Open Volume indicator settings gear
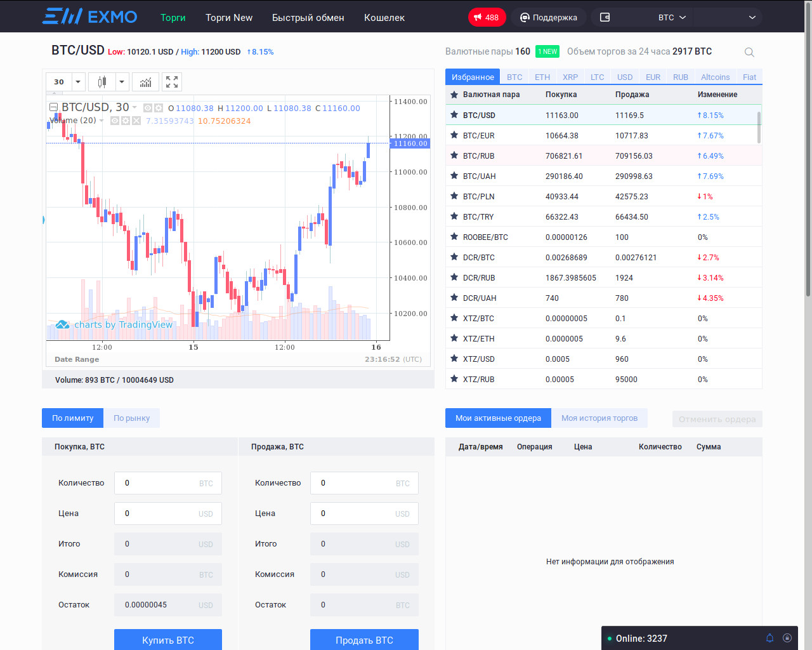Viewport: 812px width, 650px height. [126, 121]
